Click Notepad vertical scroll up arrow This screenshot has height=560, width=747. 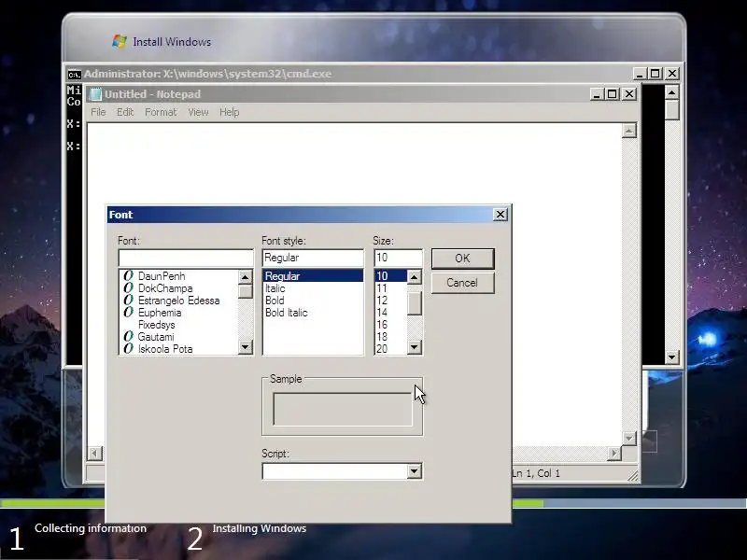pyautogui.click(x=628, y=131)
